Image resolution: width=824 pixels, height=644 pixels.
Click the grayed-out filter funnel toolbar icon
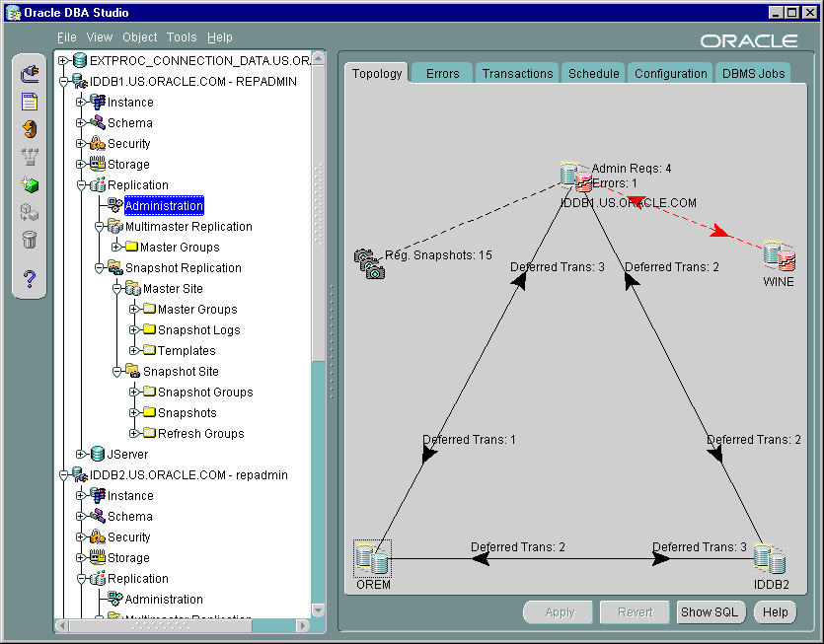(30, 157)
